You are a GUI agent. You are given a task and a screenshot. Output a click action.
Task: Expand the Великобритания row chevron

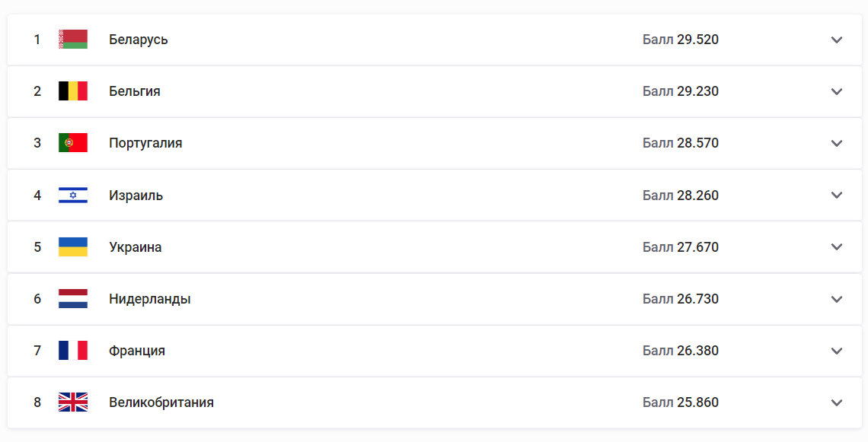(x=837, y=402)
